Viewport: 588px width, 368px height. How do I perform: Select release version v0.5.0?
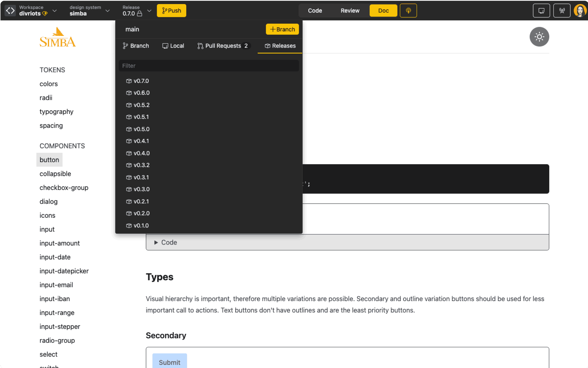point(141,129)
